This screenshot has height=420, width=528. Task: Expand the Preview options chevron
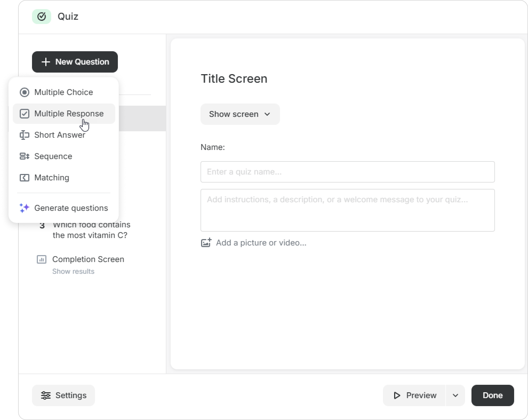(x=455, y=395)
